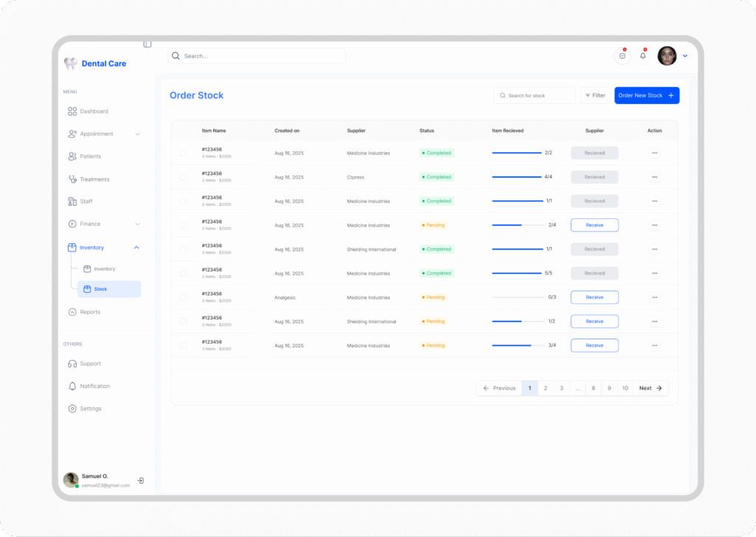Expand the Appointment menu chevron

click(x=137, y=134)
